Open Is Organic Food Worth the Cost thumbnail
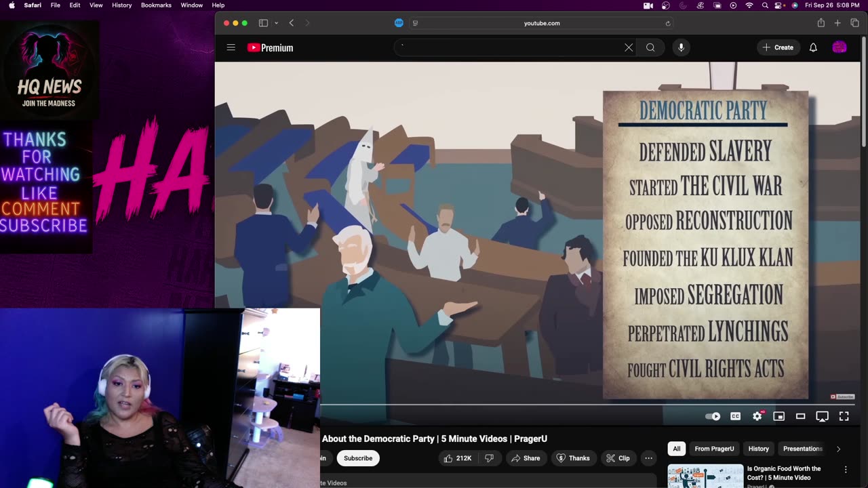 point(705,476)
